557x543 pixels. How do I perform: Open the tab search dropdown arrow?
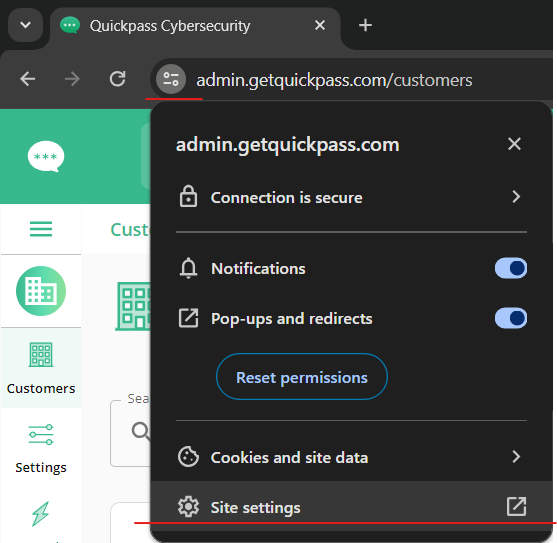26,25
